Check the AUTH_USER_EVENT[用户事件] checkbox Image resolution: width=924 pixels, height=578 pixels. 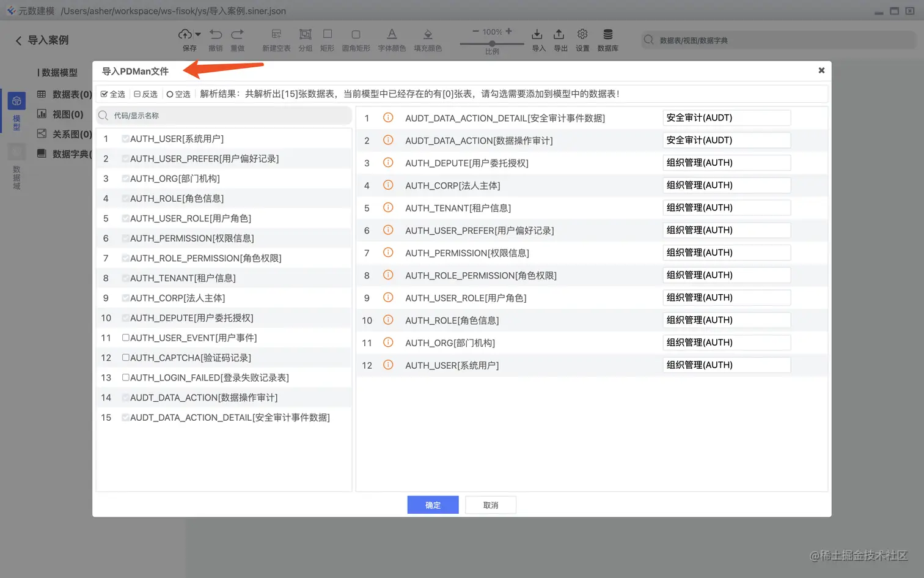tap(125, 338)
